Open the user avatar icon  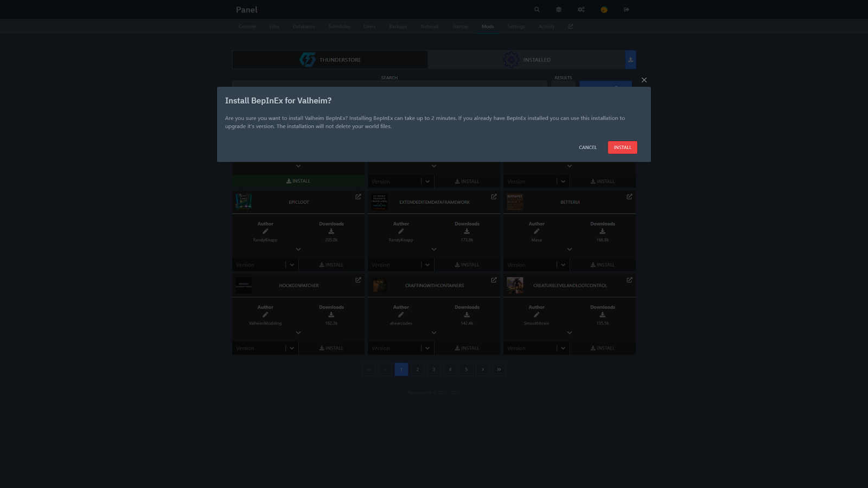pos(604,10)
